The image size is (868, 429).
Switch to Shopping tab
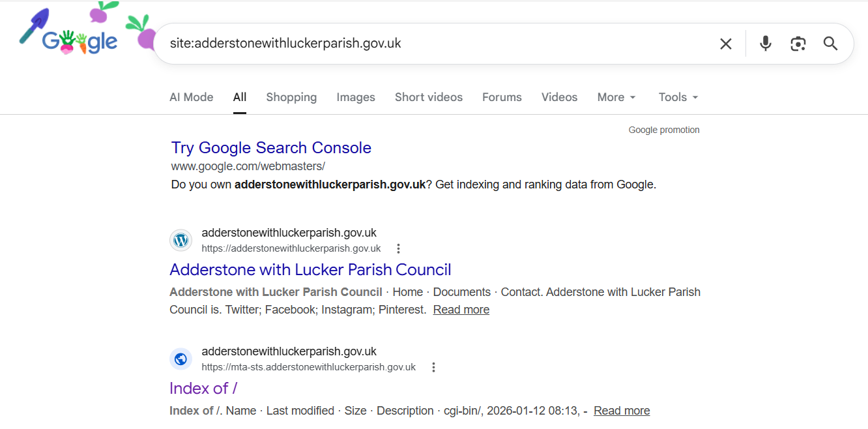(291, 97)
